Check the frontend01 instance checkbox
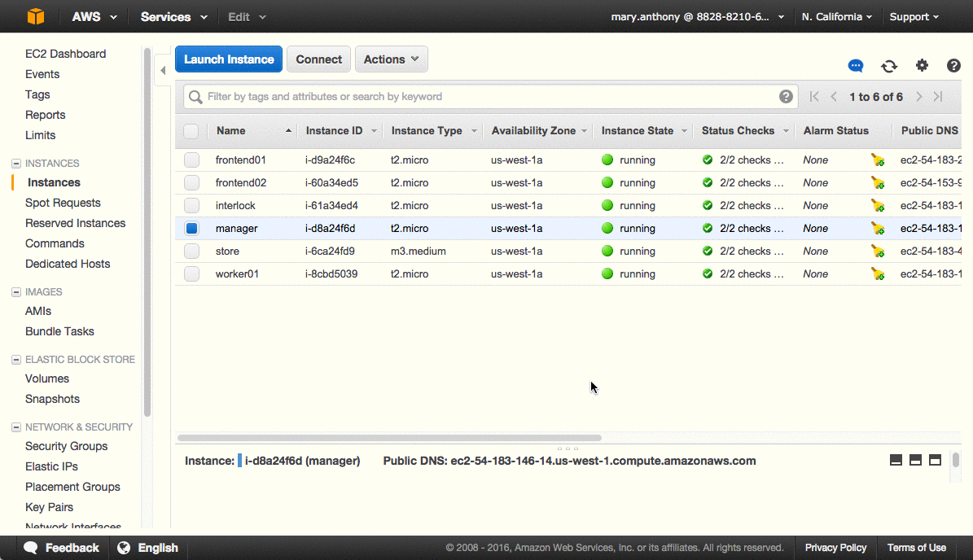The width and height of the screenshot is (973, 560). coord(191,160)
